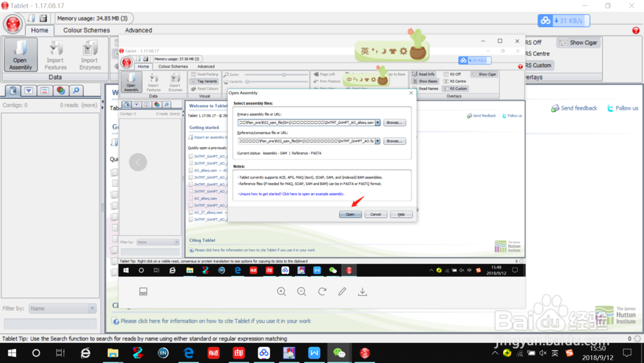Click the red help question-mark icon in main window
This screenshot has height=363, width=644.
click(636, 30)
